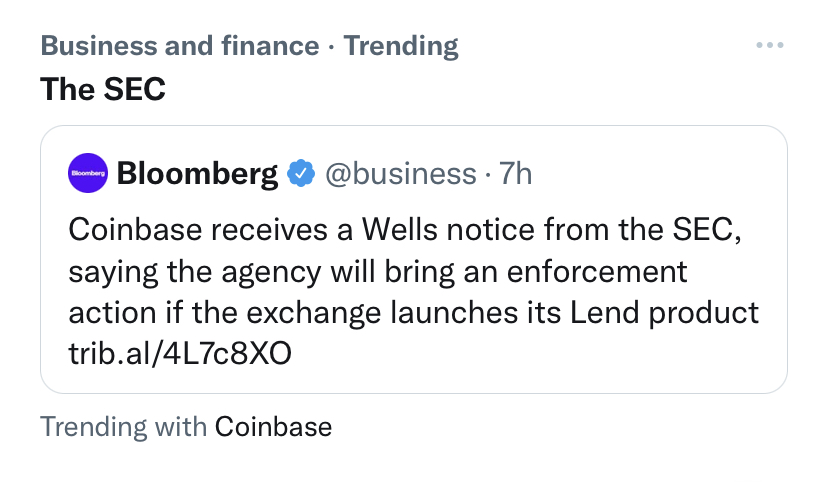
Task: Click the blue verified badge
Action: click(x=300, y=174)
